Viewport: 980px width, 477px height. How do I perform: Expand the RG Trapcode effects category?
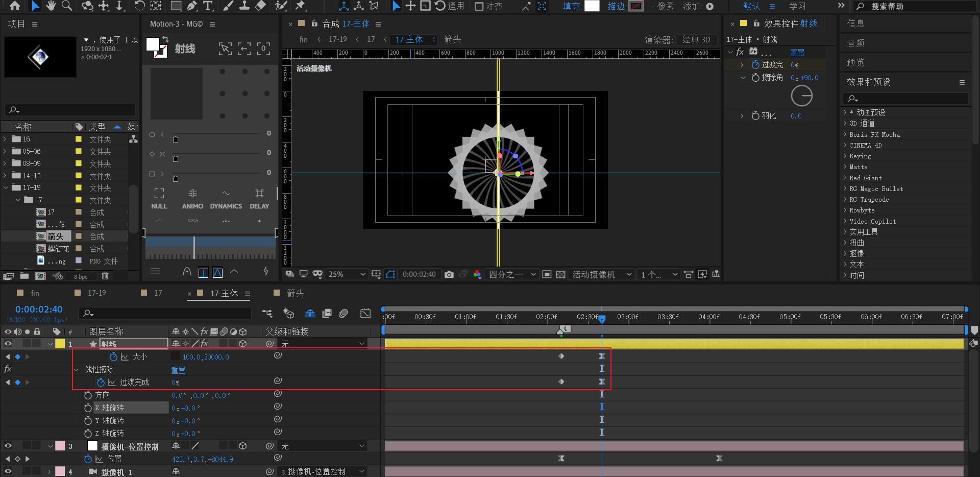(x=845, y=199)
